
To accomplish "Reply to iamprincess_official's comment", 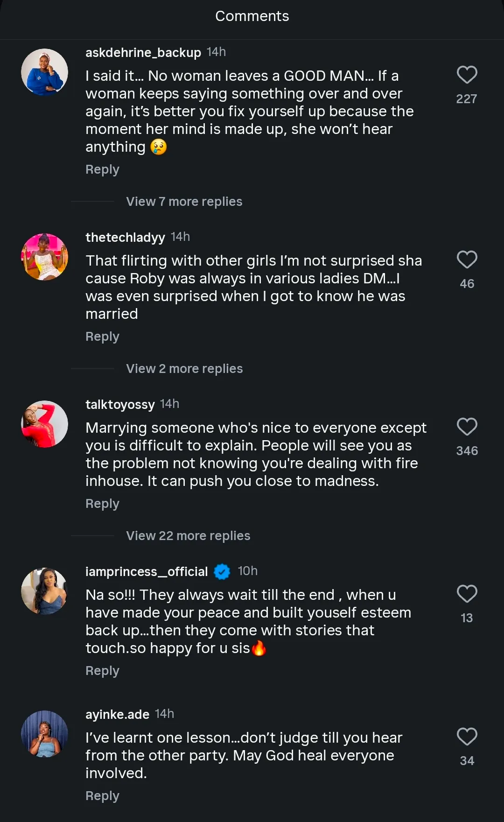I will [102, 671].
